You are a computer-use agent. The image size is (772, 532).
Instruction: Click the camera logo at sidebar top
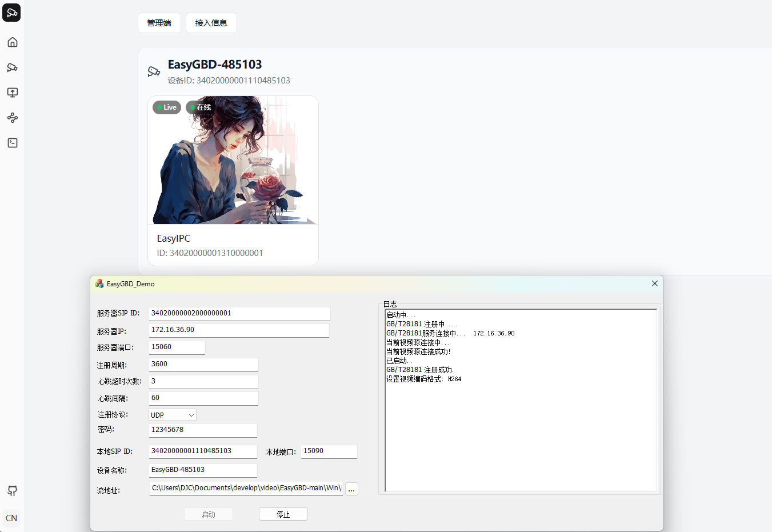pos(11,13)
